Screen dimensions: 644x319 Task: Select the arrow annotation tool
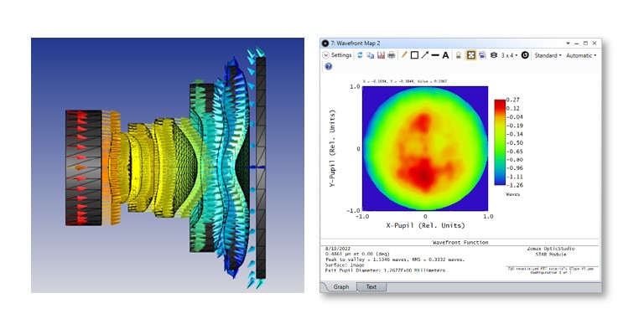point(424,55)
